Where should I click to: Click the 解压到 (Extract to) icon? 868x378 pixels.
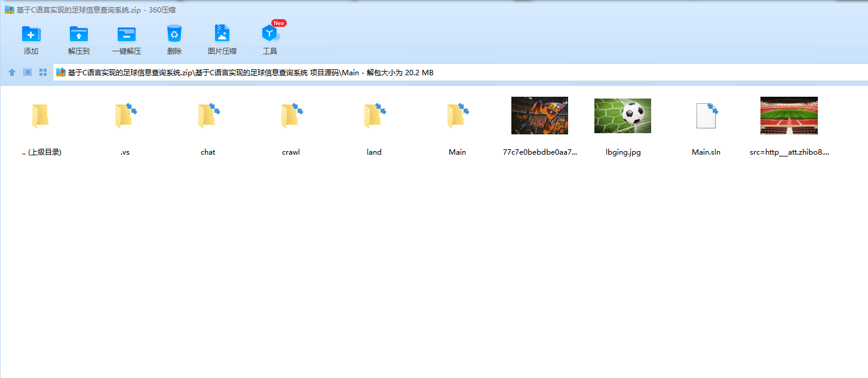[x=79, y=33]
